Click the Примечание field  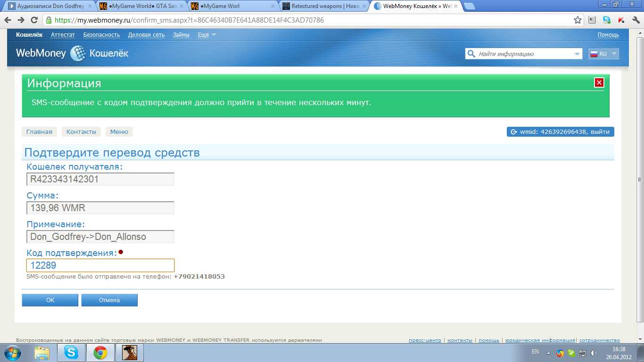pyautogui.click(x=100, y=237)
